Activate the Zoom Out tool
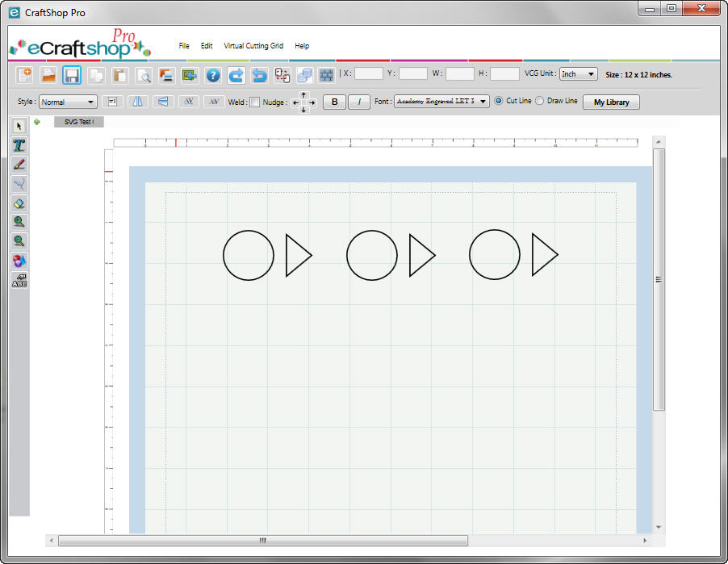 click(19, 240)
